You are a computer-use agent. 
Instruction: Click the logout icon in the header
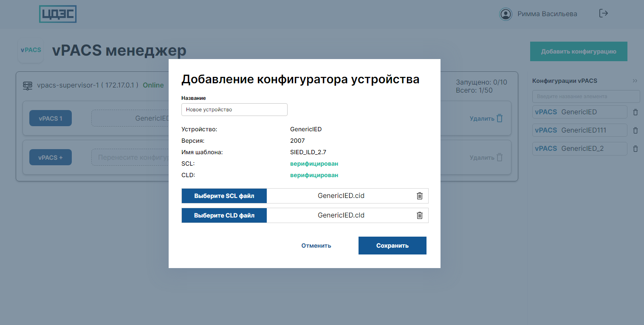pyautogui.click(x=603, y=14)
